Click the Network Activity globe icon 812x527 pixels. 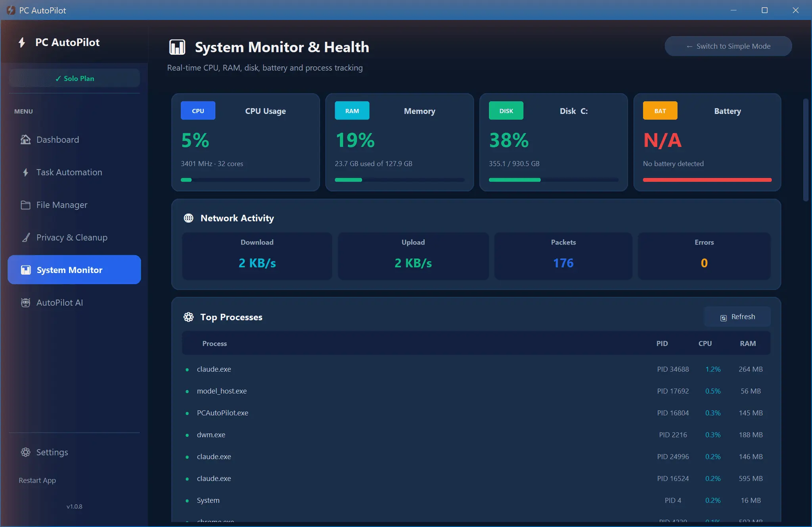(188, 218)
